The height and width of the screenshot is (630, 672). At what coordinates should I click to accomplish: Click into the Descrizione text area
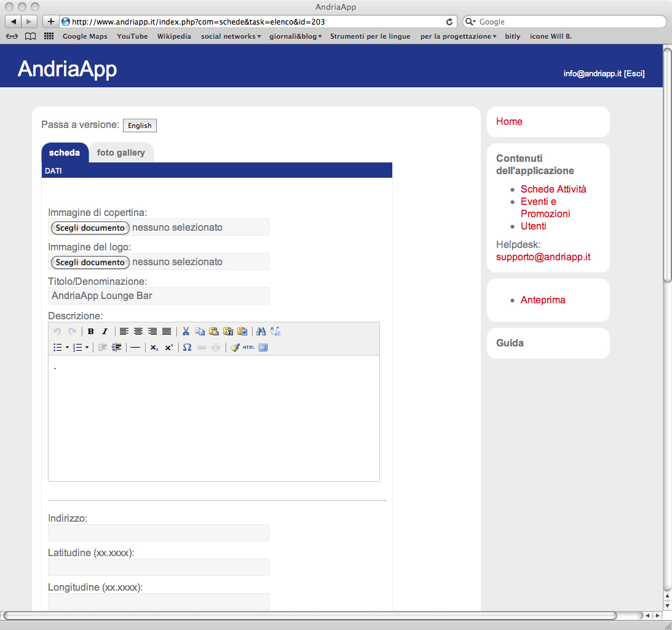(214, 418)
